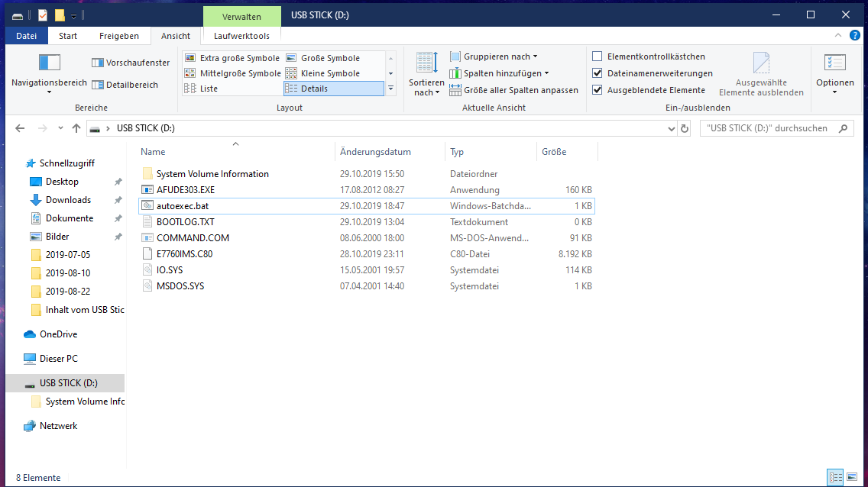The height and width of the screenshot is (487, 868).
Task: Click the AFUDE303.EXE file icon
Action: [x=147, y=189]
